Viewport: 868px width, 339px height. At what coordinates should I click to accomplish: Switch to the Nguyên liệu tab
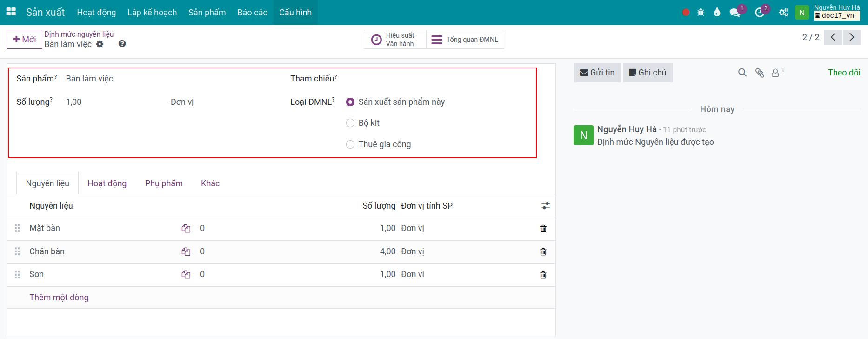click(47, 183)
